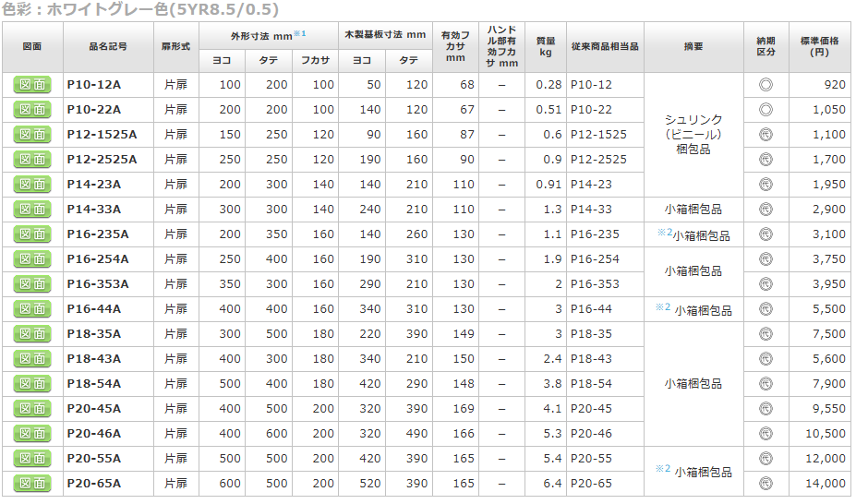Open the 図面 drawing for P10-12A
856x504 pixels.
pos(32,85)
